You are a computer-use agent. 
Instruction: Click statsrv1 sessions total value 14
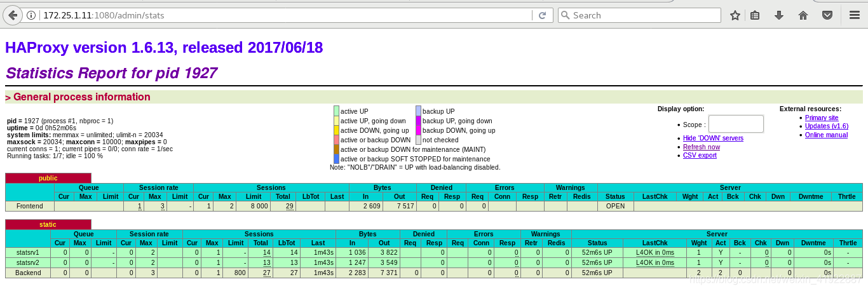coord(267,252)
